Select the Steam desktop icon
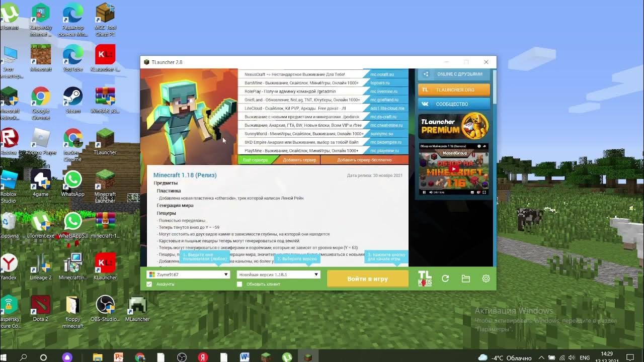 tap(73, 100)
